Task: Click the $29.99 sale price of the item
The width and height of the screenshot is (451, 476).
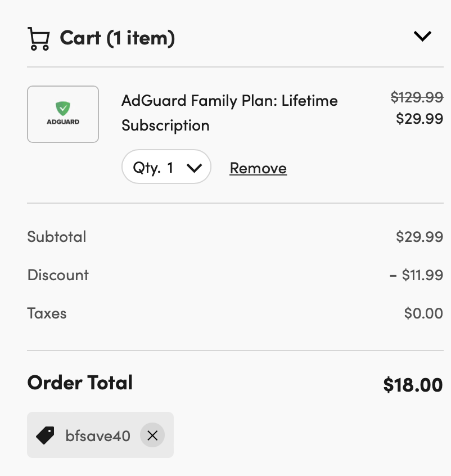Action: coord(420,118)
